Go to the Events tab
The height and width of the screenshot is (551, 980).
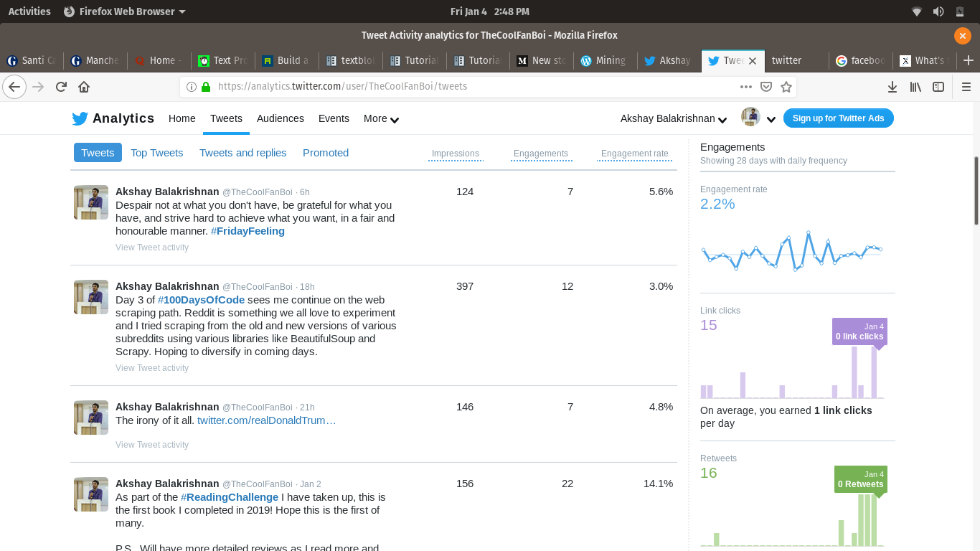(334, 118)
